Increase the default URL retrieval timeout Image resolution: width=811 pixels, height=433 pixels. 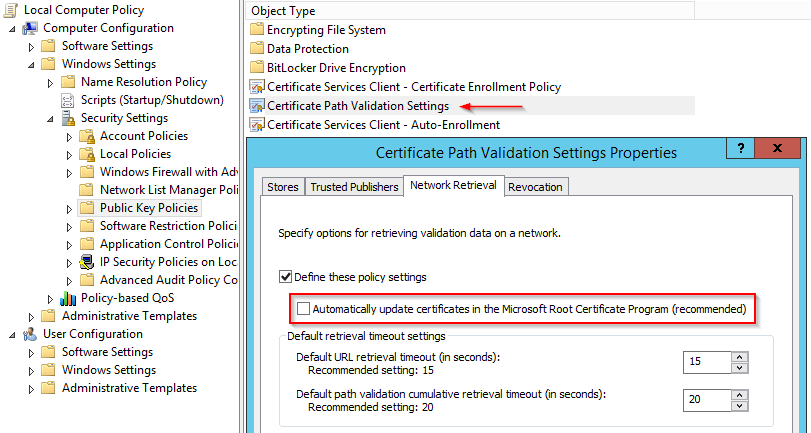coord(739,355)
